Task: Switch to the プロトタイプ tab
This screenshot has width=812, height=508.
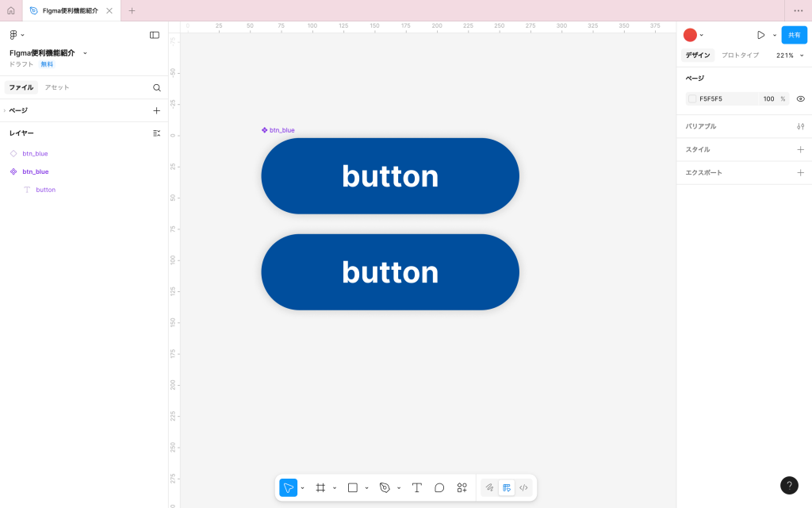Action: pyautogui.click(x=740, y=56)
